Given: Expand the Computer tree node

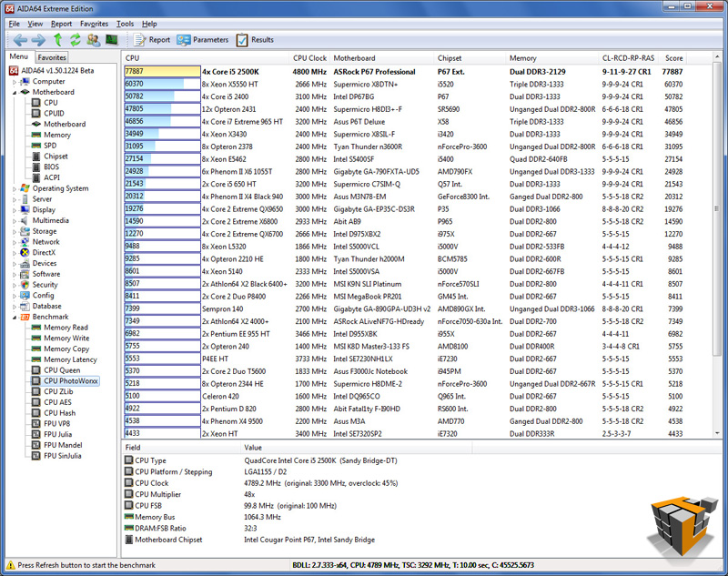Looking at the screenshot, I should click(x=15, y=82).
